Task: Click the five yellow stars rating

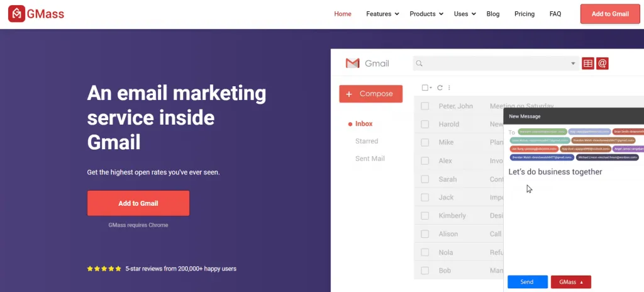Action: [x=104, y=269]
